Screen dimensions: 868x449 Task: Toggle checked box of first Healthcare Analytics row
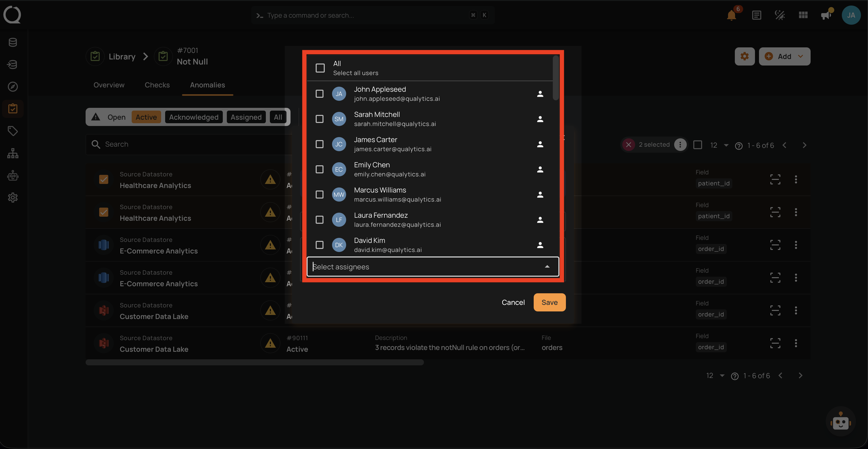[x=103, y=179]
